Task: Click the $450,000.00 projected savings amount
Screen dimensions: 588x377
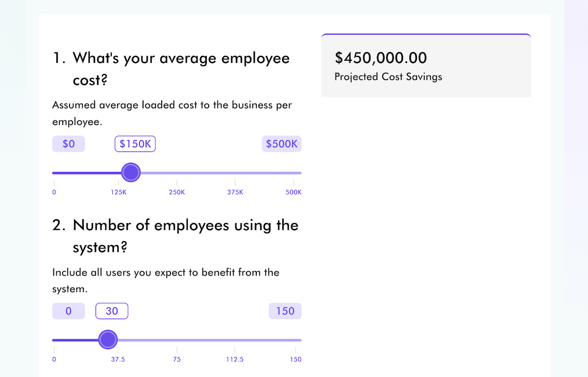Action: point(380,58)
